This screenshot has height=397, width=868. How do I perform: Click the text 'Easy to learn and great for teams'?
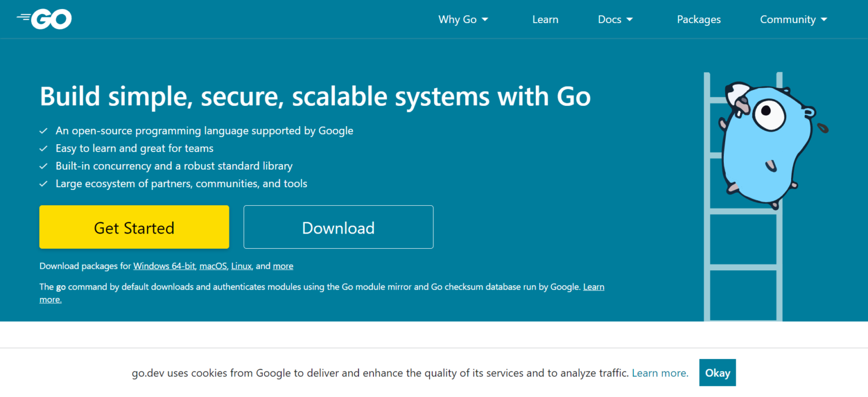click(x=134, y=148)
